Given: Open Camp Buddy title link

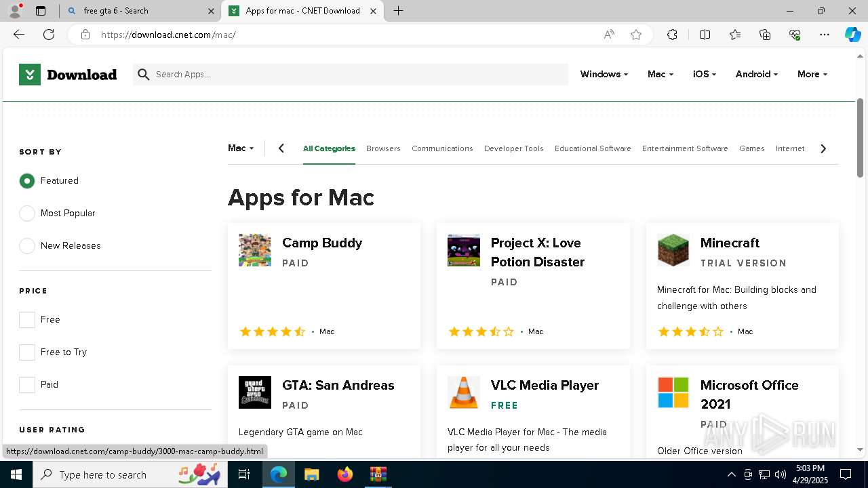Looking at the screenshot, I should (322, 243).
